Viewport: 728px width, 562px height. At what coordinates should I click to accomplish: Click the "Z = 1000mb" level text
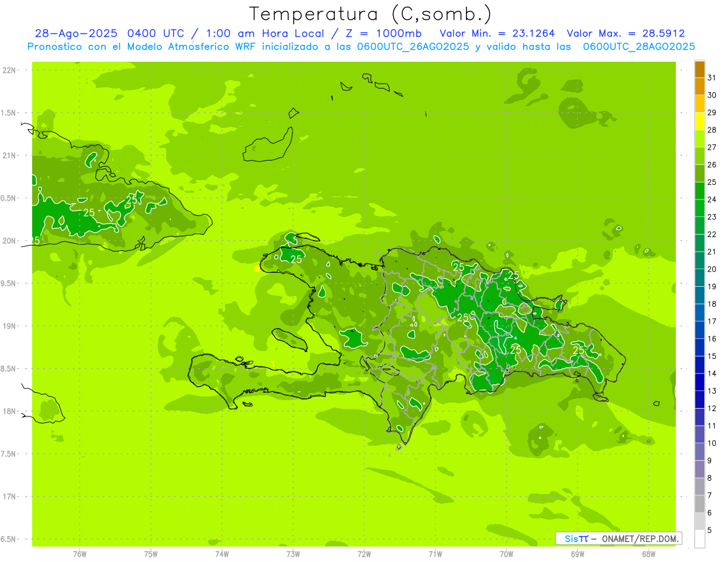pyautogui.click(x=382, y=33)
